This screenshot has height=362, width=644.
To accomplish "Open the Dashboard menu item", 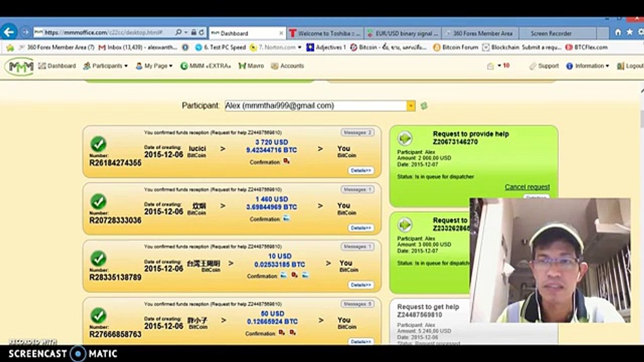I will click(x=57, y=66).
